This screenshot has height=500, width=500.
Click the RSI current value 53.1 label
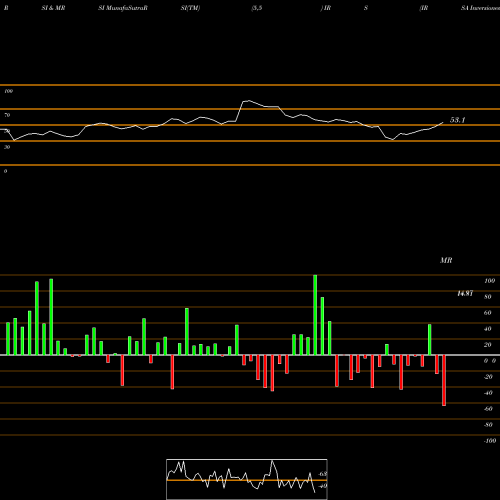tap(457, 120)
